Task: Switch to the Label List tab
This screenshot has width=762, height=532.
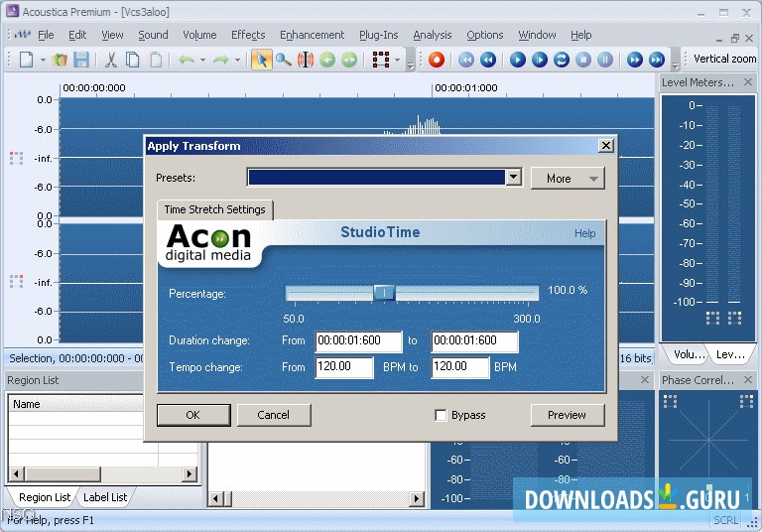Action: point(105,497)
